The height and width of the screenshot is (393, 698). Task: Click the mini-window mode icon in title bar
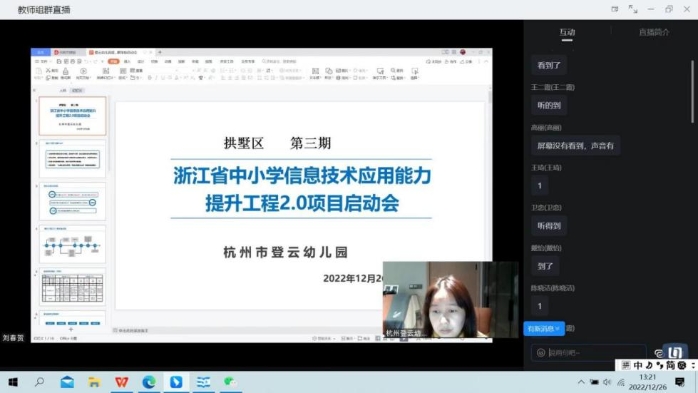pos(615,9)
